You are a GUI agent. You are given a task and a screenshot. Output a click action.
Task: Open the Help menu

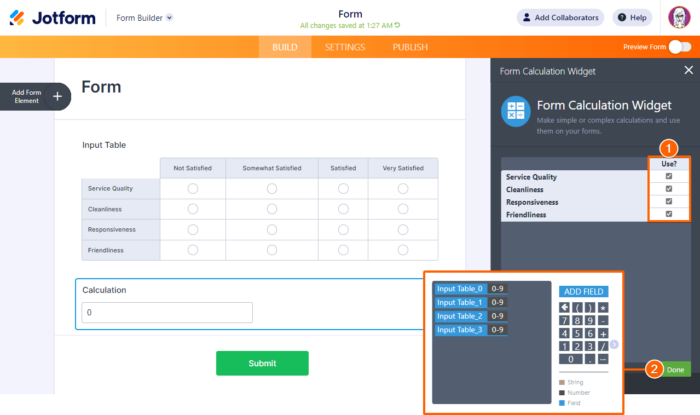(632, 17)
